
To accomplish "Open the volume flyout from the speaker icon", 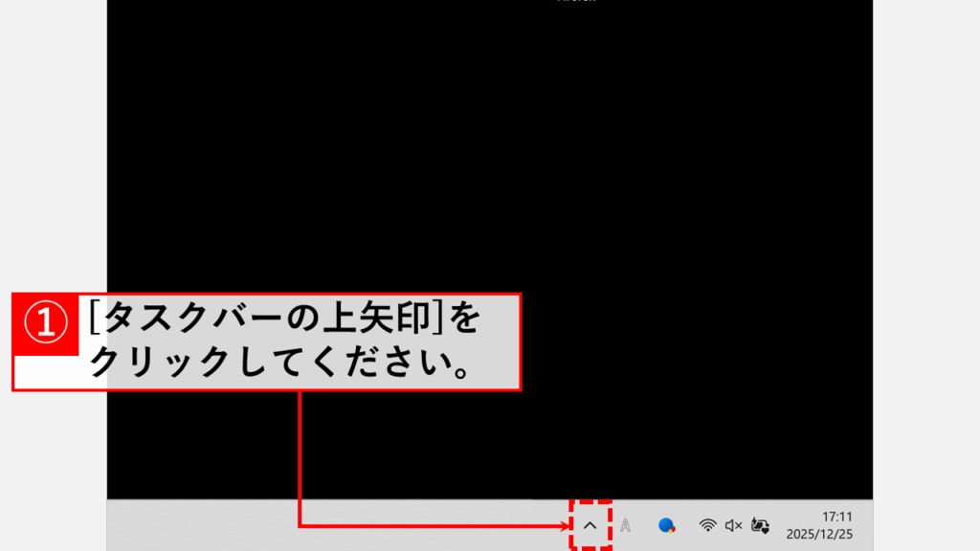I will pyautogui.click(x=731, y=525).
